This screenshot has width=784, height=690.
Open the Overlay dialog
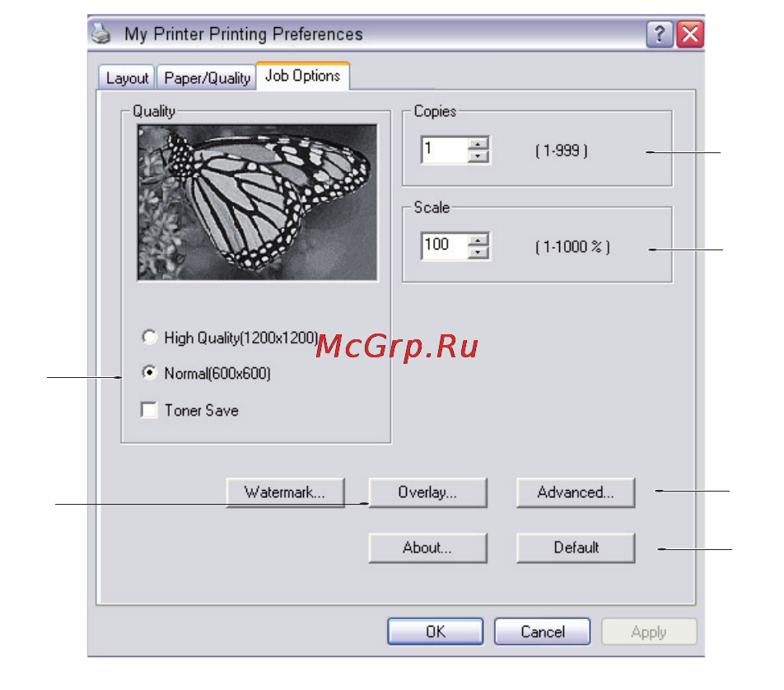[x=427, y=492]
